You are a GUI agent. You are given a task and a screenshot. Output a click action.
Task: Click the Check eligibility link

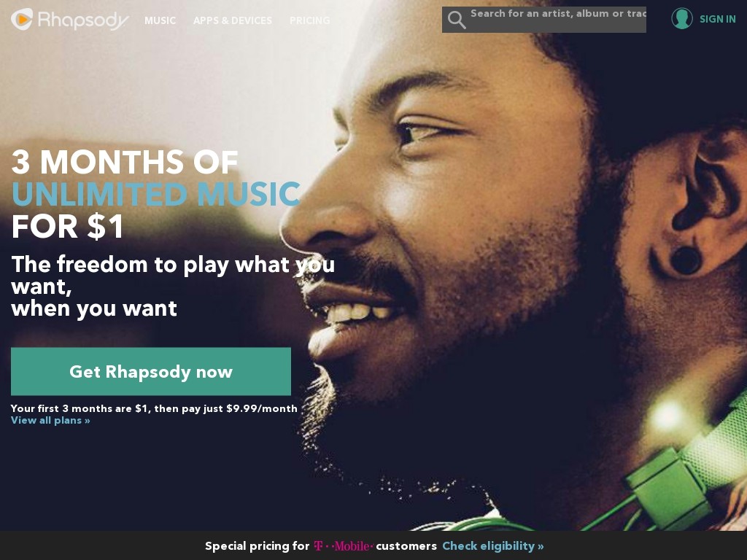tap(492, 545)
